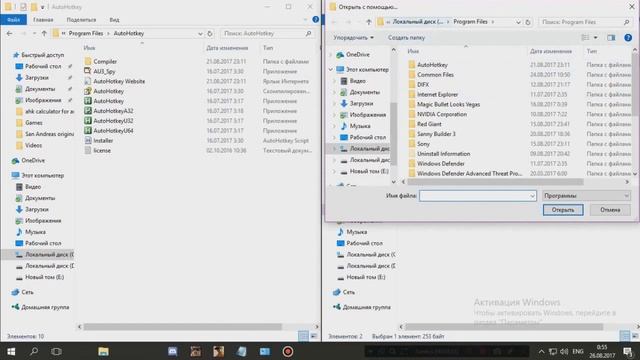Open the Файл ribbon tab

13,20
